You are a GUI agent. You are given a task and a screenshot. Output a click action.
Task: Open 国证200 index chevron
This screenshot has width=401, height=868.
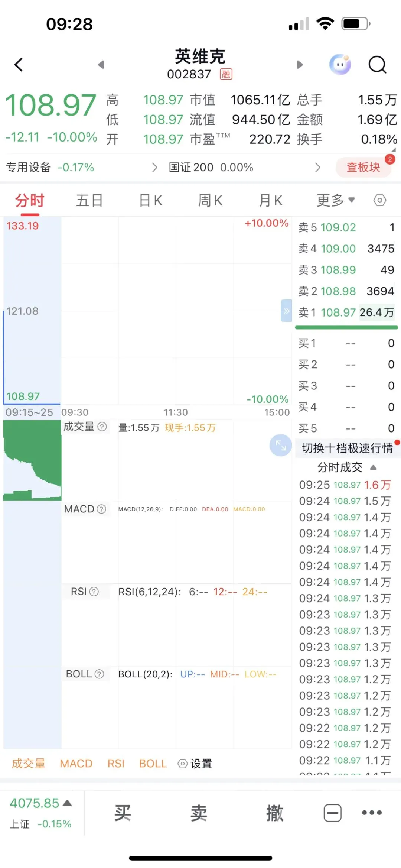click(317, 168)
